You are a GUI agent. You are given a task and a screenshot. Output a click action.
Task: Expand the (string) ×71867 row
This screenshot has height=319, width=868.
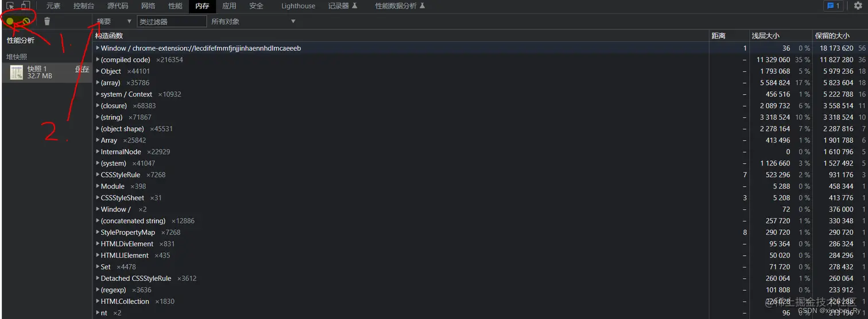click(x=98, y=117)
